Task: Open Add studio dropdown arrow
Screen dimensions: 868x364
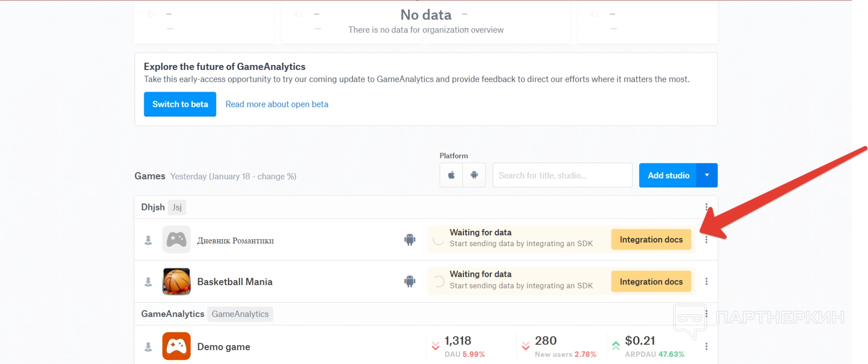Action: click(707, 175)
